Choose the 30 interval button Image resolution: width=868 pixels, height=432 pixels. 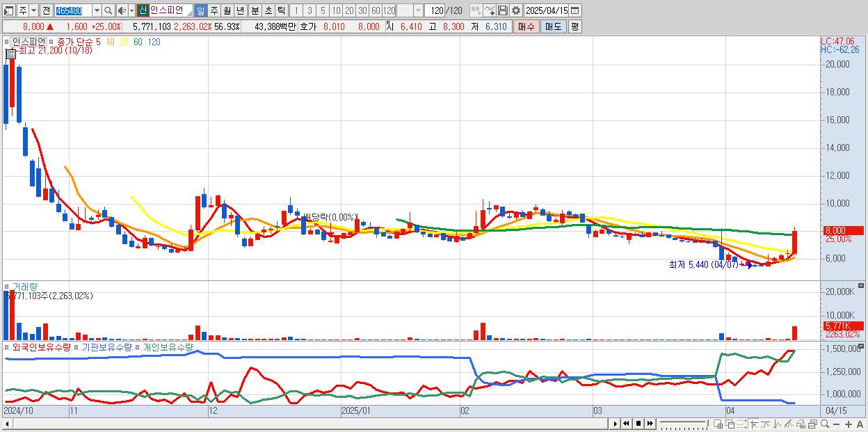pos(362,10)
